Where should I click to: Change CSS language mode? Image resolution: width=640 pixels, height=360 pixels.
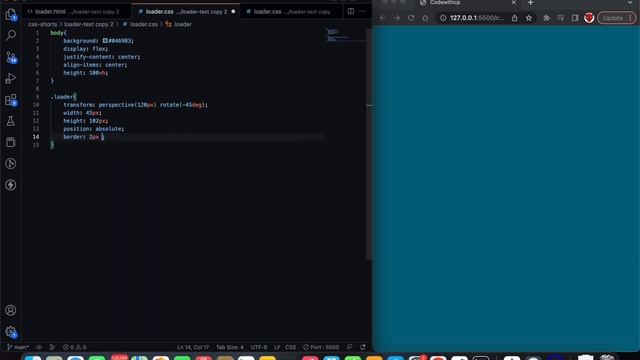290,347
